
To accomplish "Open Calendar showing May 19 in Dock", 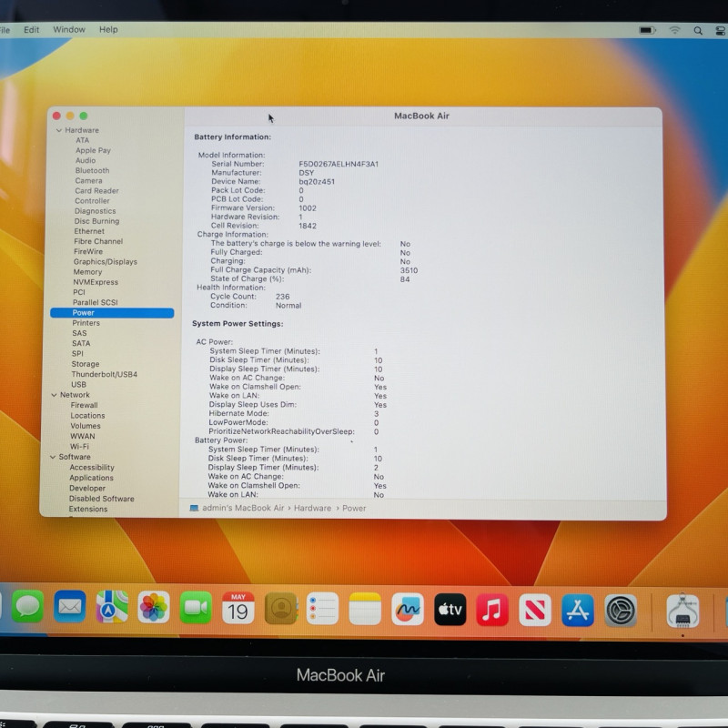I will coord(238,608).
